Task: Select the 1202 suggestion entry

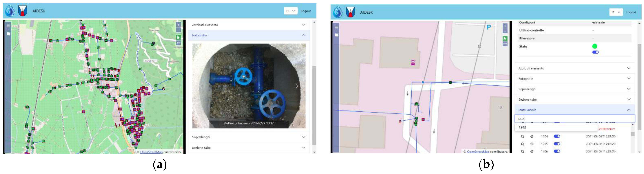Action: pyautogui.click(x=523, y=127)
